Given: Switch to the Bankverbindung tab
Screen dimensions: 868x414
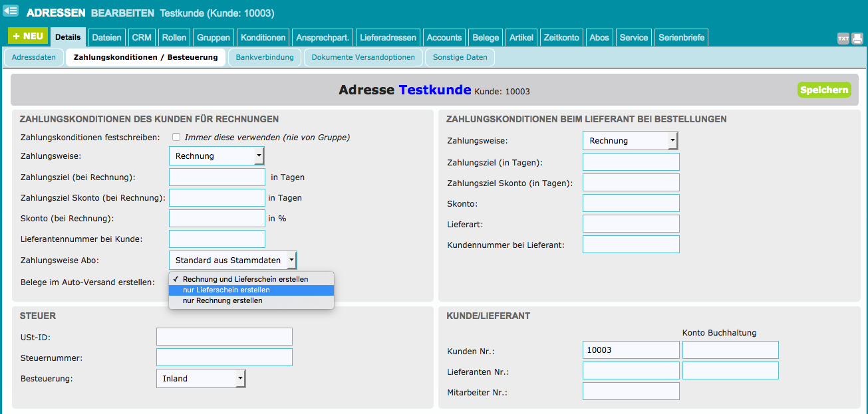Looking at the screenshot, I should [265, 57].
